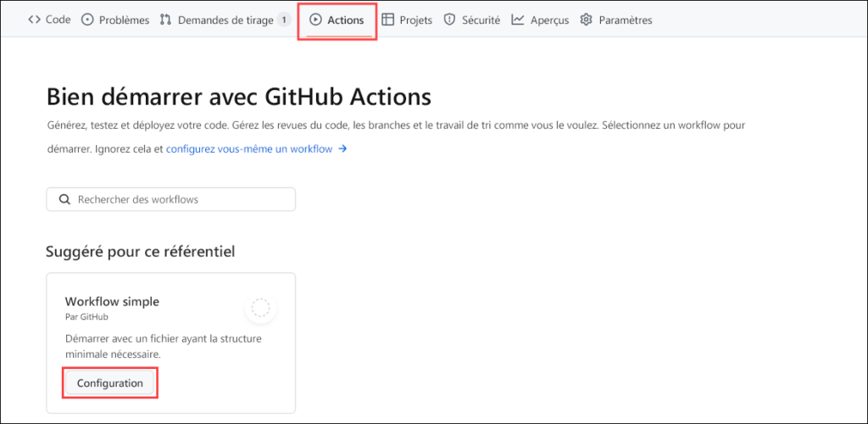Image resolution: width=868 pixels, height=424 pixels.
Task: Click the arrow after the configure workflow link
Action: [342, 149]
